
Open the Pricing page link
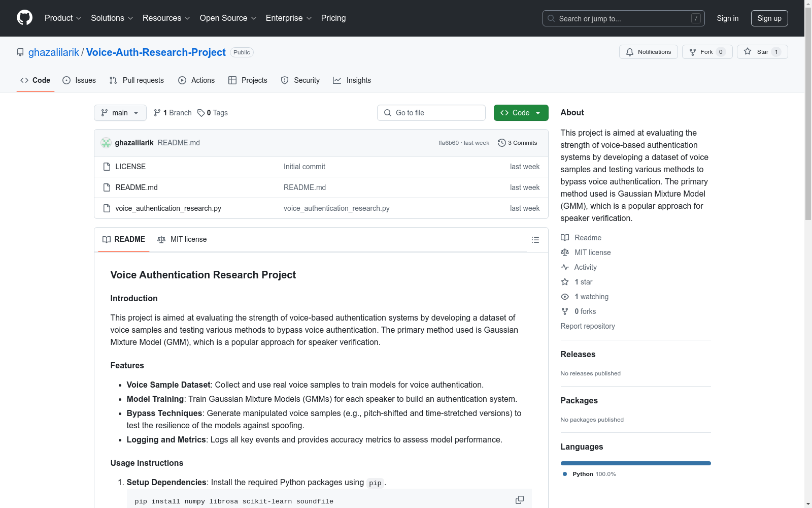coord(333,18)
